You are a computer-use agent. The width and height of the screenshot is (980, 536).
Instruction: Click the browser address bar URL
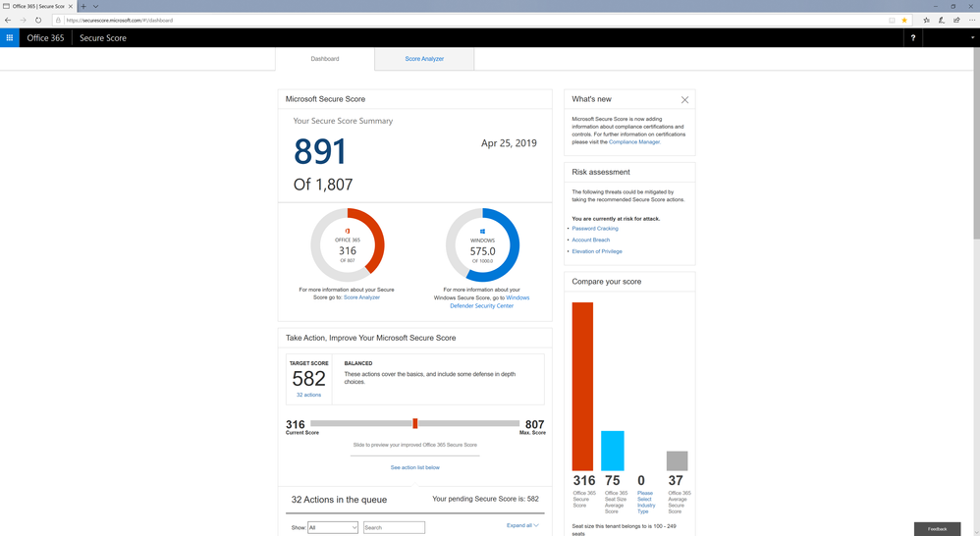(x=119, y=20)
